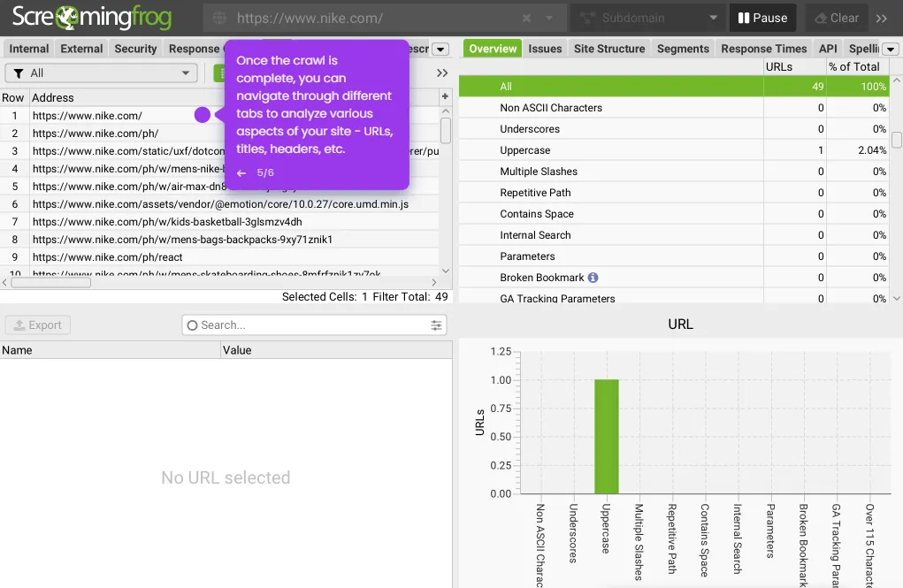Select the Non ASCII Characters row
Screen dimensions: 903x588
click(x=674, y=108)
